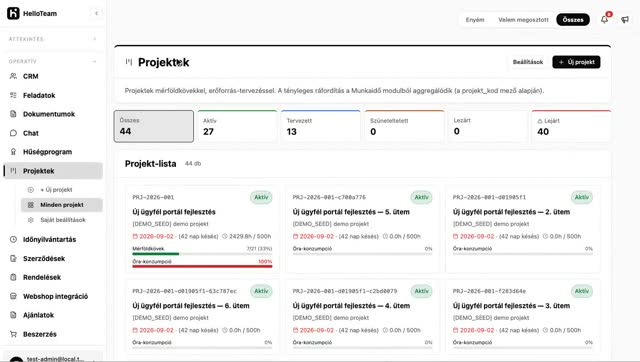Image resolution: width=640 pixels, height=362 pixels.
Task: Filter by the Tervezett 13 stat card
Action: tap(321, 126)
